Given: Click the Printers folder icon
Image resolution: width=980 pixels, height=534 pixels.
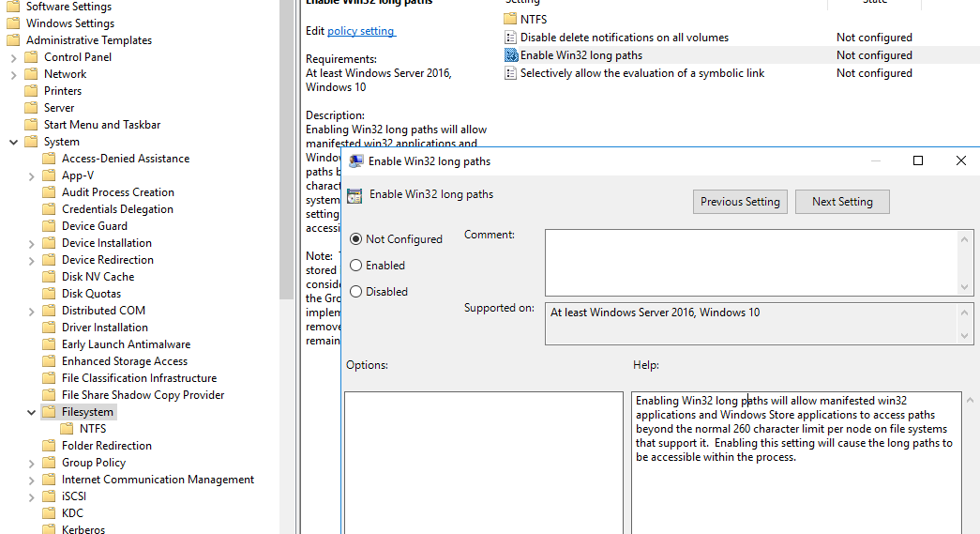Looking at the screenshot, I should point(31,91).
